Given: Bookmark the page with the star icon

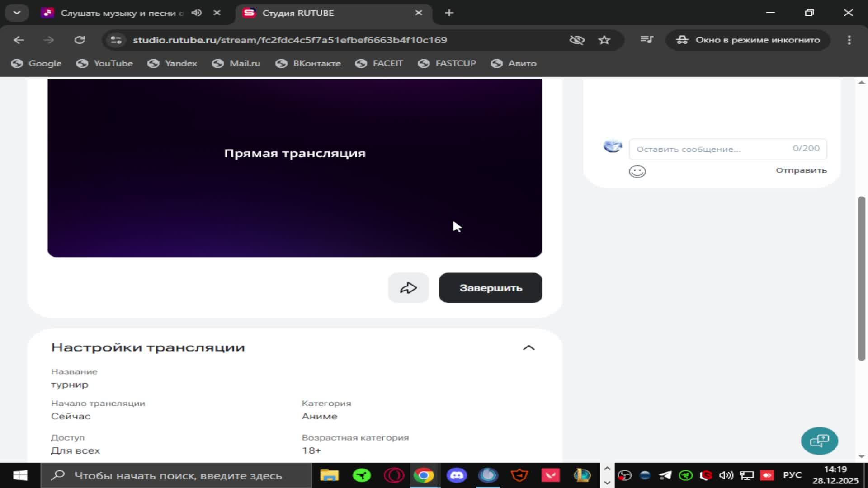Looking at the screenshot, I should click(x=604, y=40).
